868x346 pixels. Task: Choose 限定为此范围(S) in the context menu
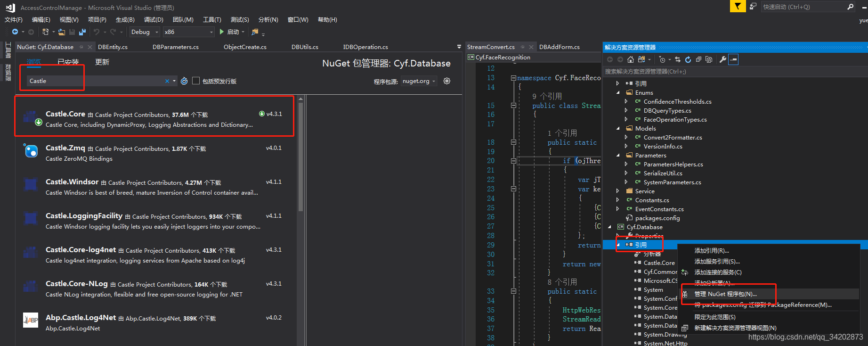715,317
